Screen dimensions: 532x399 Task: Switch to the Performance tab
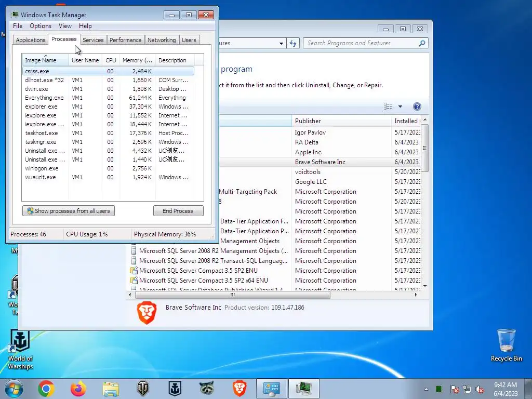[125, 40]
